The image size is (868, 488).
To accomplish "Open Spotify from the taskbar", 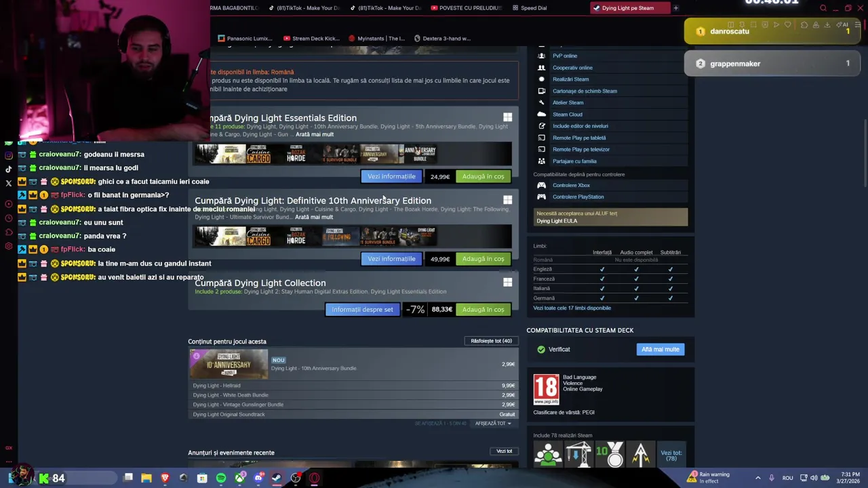I will point(221,478).
